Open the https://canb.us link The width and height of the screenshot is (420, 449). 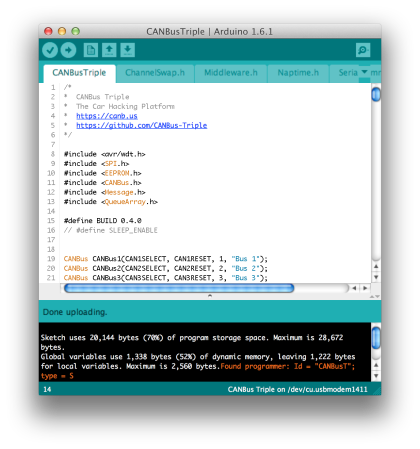pyautogui.click(x=107, y=116)
